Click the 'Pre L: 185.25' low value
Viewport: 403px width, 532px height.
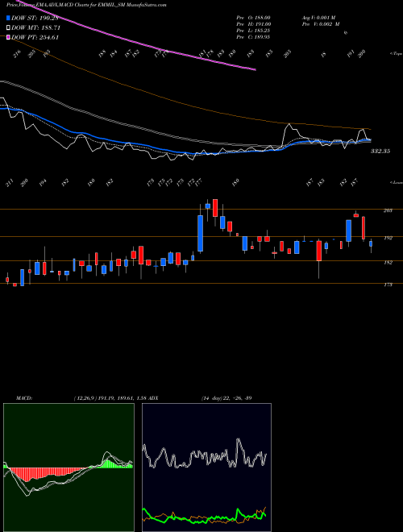[x=253, y=31]
